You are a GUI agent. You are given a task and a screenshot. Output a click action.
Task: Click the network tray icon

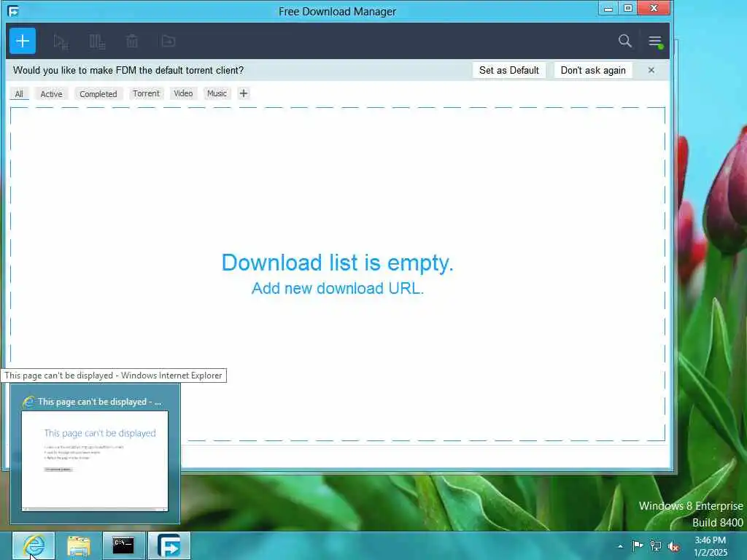[x=656, y=546]
